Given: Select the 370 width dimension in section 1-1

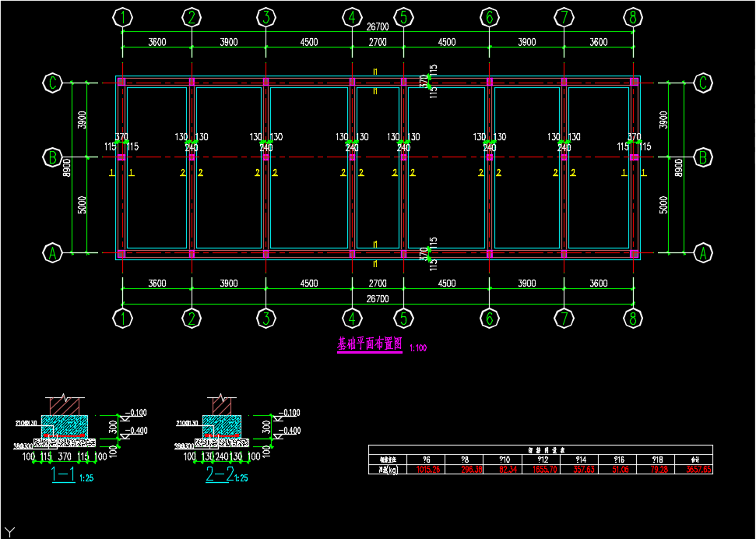Looking at the screenshot, I should (x=65, y=456).
